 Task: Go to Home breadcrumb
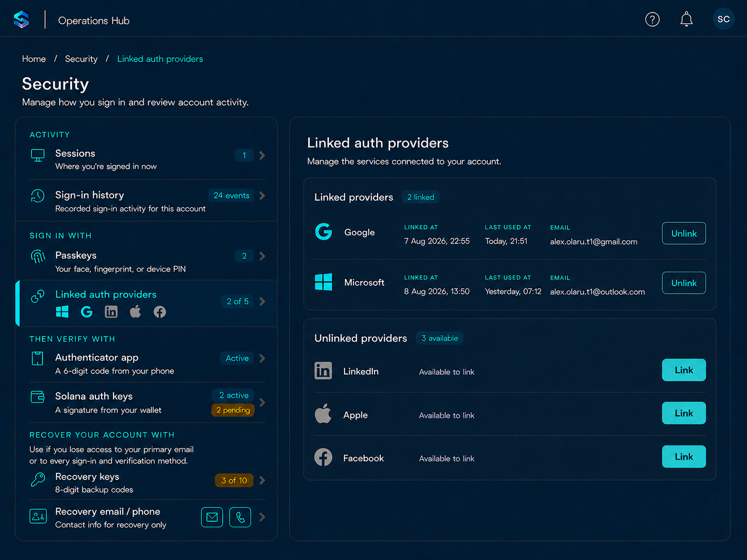pos(34,59)
